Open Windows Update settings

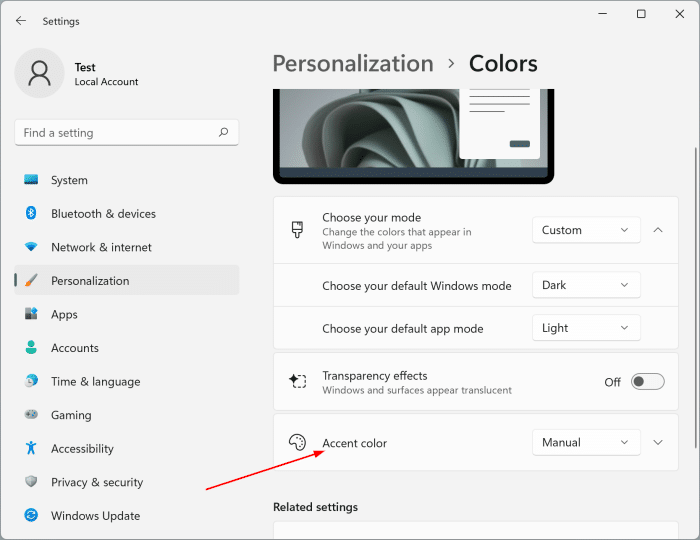pos(127,515)
